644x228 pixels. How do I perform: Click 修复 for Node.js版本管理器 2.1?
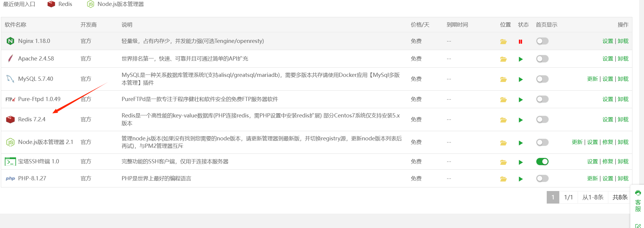(x=608, y=142)
